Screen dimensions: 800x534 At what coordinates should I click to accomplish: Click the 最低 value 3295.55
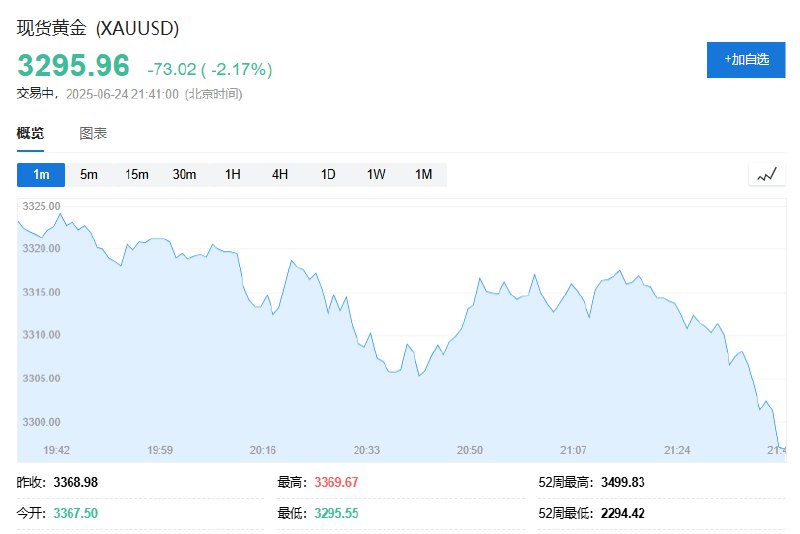[x=336, y=513]
